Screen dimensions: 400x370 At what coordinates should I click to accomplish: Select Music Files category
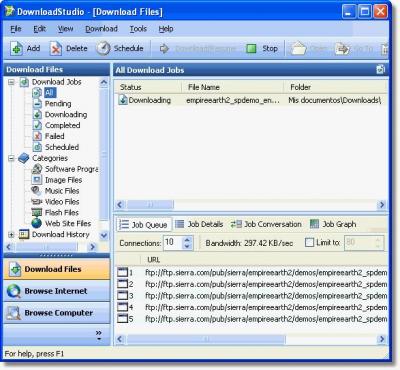[x=62, y=191]
